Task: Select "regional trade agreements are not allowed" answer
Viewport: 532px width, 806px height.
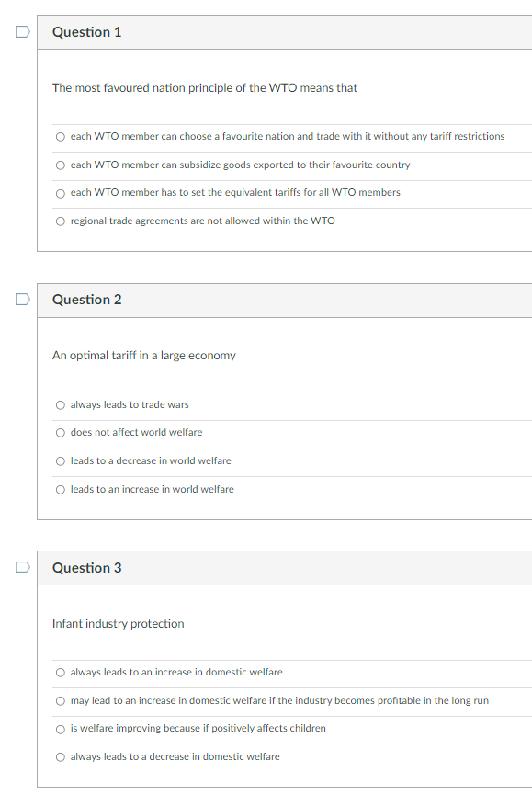Action: click(60, 221)
